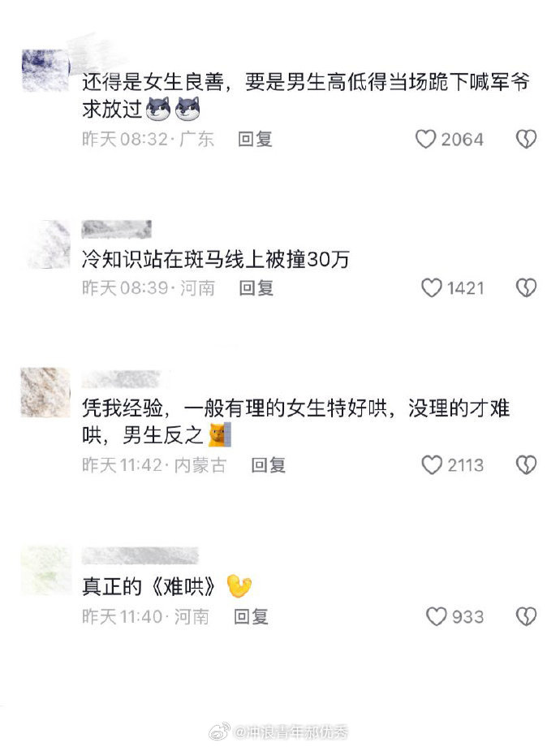The height and width of the screenshot is (747, 560).
Task: Like the Henan comment with 1421 likes
Action: click(432, 287)
